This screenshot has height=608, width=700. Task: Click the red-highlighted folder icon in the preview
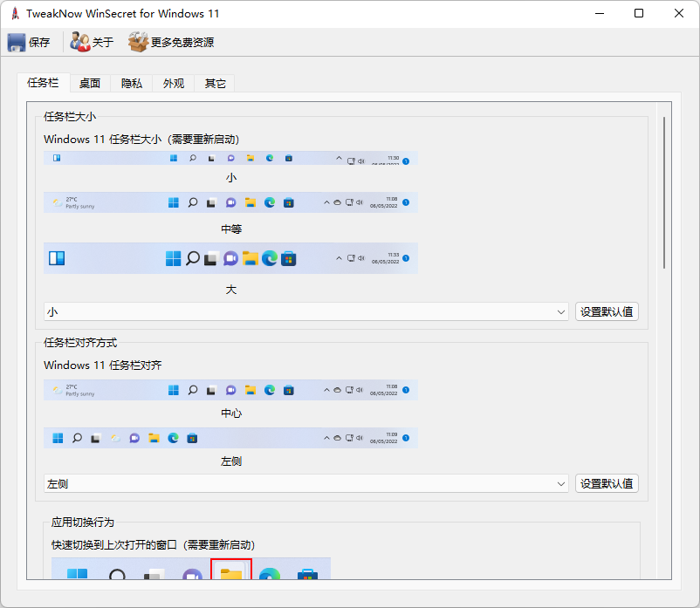click(230, 574)
